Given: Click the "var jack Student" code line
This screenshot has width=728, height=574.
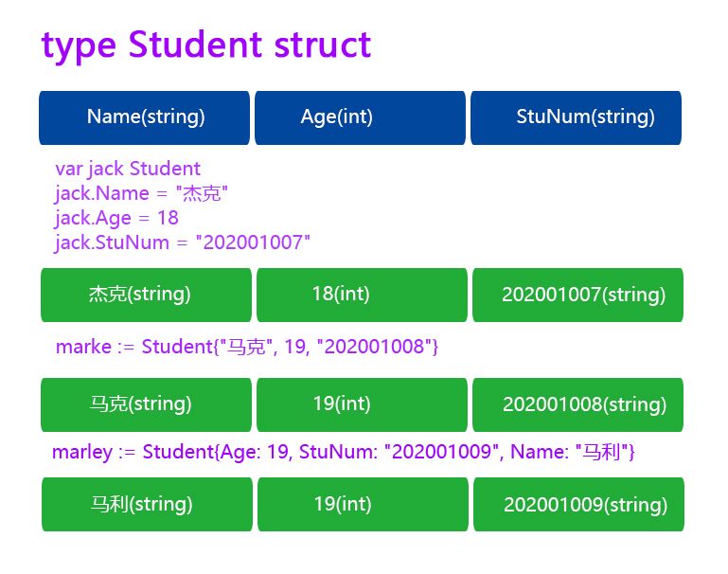Looking at the screenshot, I should [x=128, y=169].
